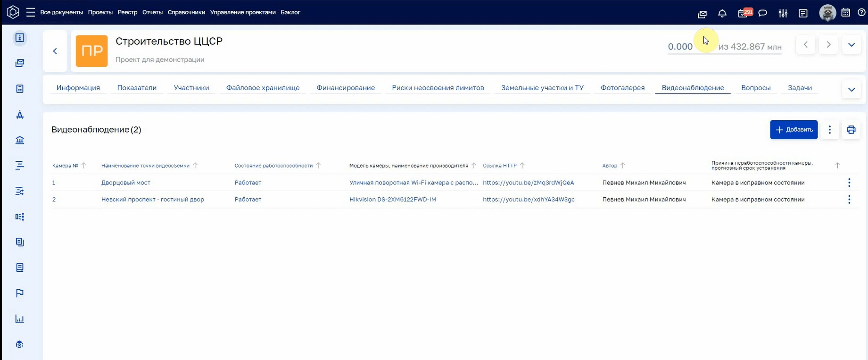Open the youtu.be/xdhYA34W3gc link
Image resolution: width=868 pixels, height=360 pixels.
tap(529, 200)
